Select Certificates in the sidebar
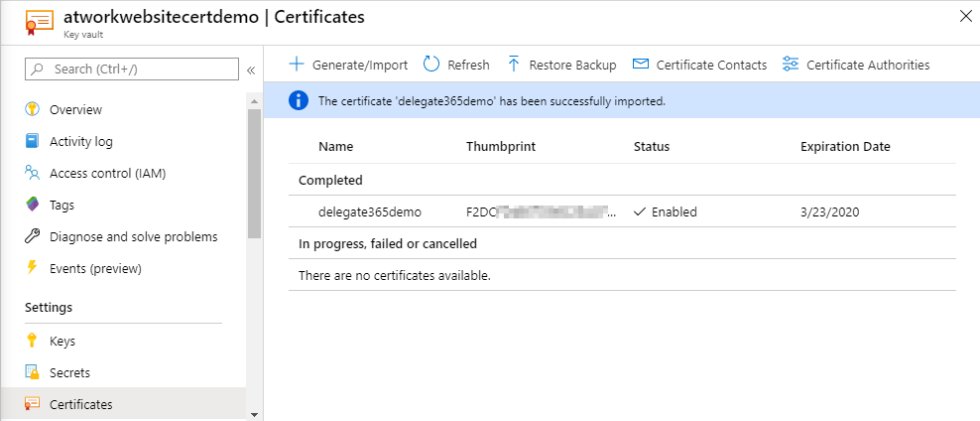This screenshot has width=980, height=421. pos(80,404)
